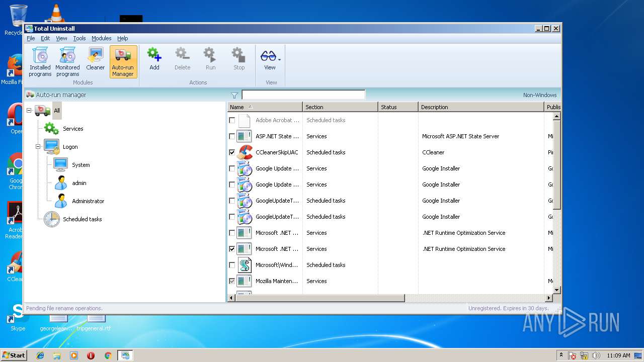Click the Mozilla Maintenance entry icon
This screenshot has height=362, width=644.
245,281
